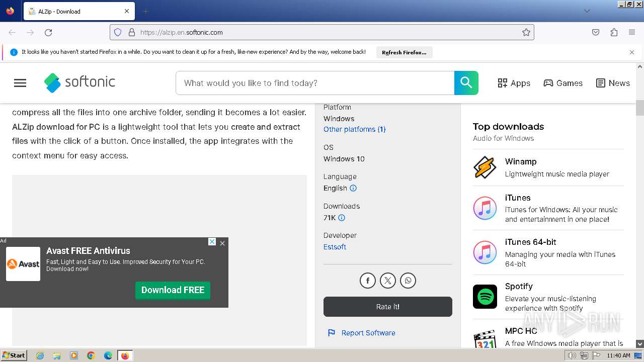Open Microsoft Edge from the taskbar

click(108, 355)
